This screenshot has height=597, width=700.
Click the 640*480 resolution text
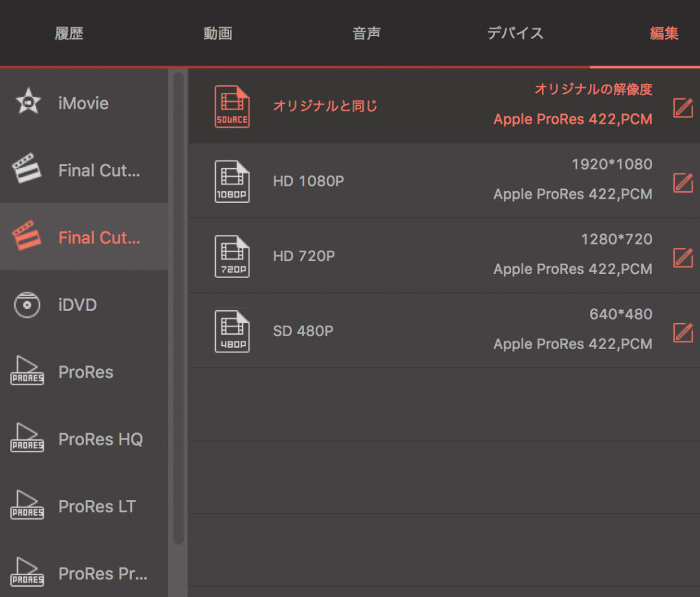621,314
